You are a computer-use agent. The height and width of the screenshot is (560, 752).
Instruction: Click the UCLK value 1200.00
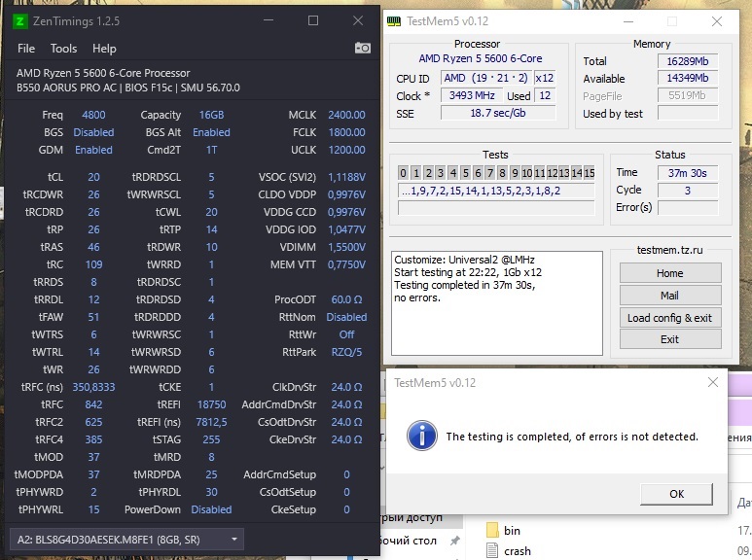click(346, 150)
